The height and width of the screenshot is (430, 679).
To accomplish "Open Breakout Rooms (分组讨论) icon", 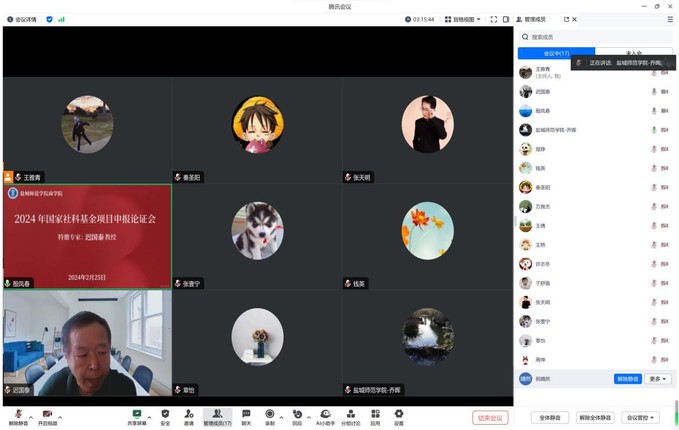I will (x=350, y=414).
